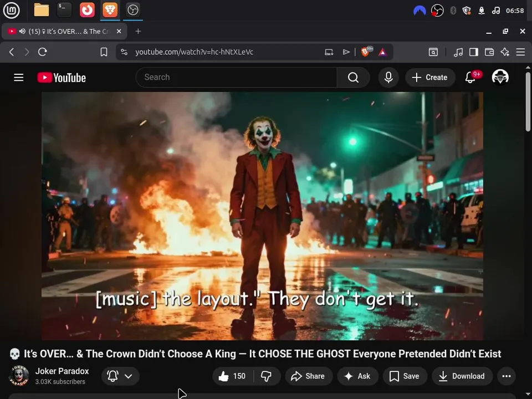This screenshot has height=399, width=532.
Task: Open Brave Wallet
Action: click(x=489, y=52)
